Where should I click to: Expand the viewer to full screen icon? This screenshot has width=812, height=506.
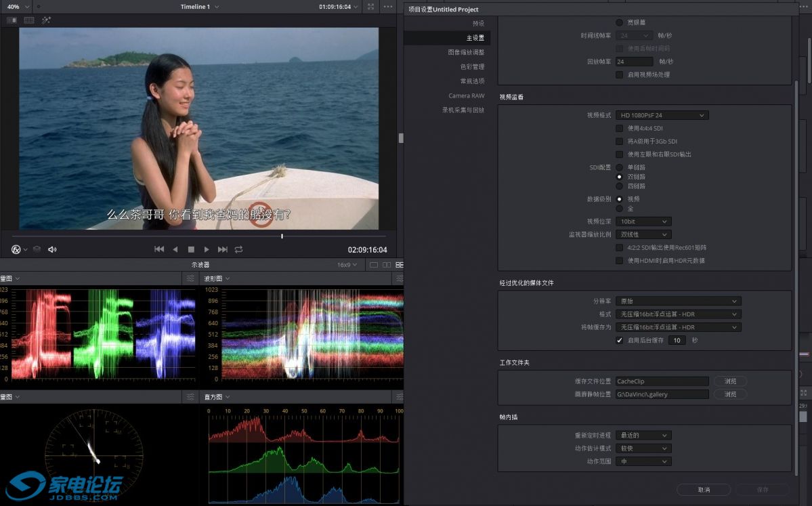(x=370, y=7)
